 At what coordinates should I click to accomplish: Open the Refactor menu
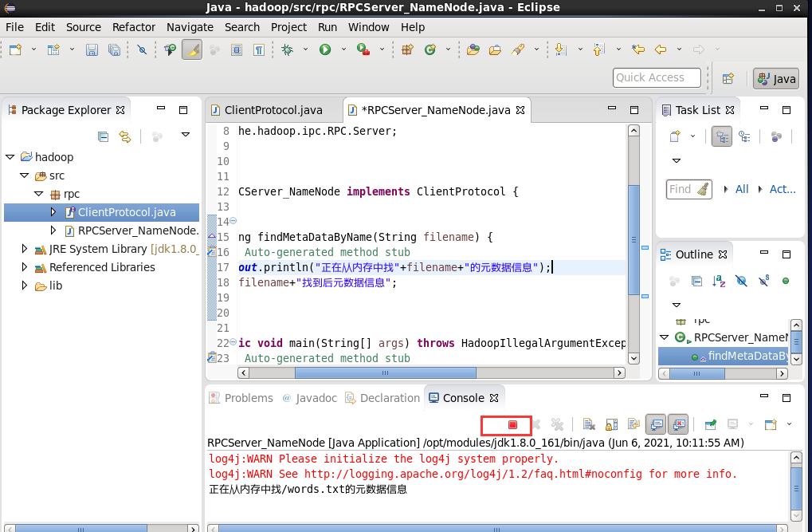(134, 27)
